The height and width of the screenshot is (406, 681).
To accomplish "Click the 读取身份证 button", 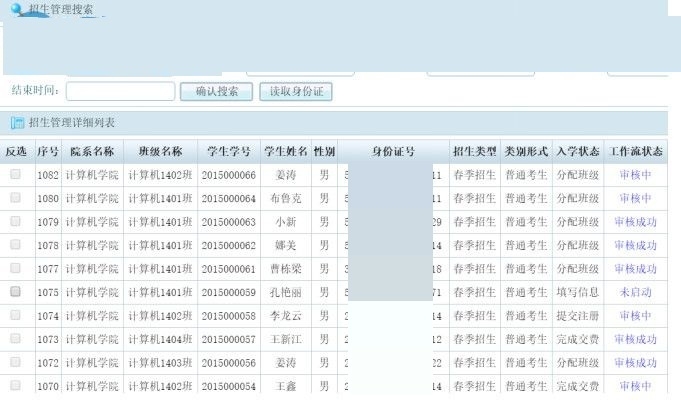I will (296, 92).
